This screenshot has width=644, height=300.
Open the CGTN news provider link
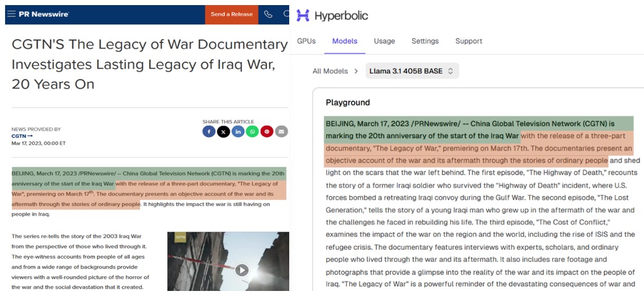pyautogui.click(x=22, y=136)
